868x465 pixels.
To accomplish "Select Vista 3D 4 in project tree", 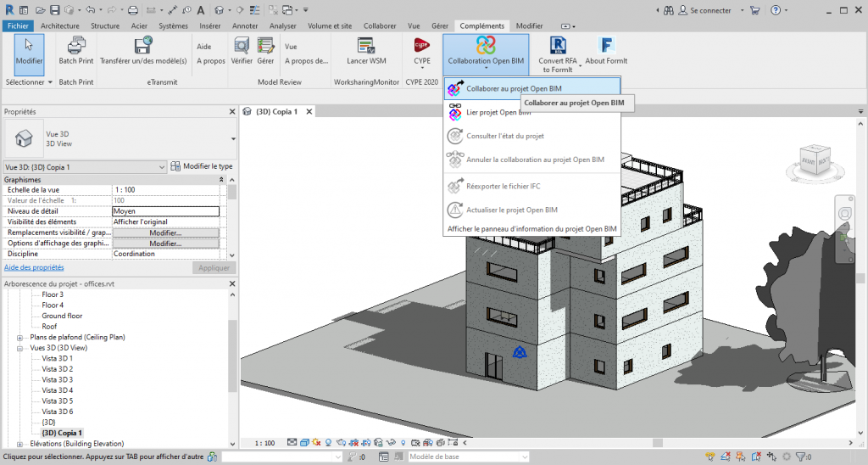I will 58,390.
